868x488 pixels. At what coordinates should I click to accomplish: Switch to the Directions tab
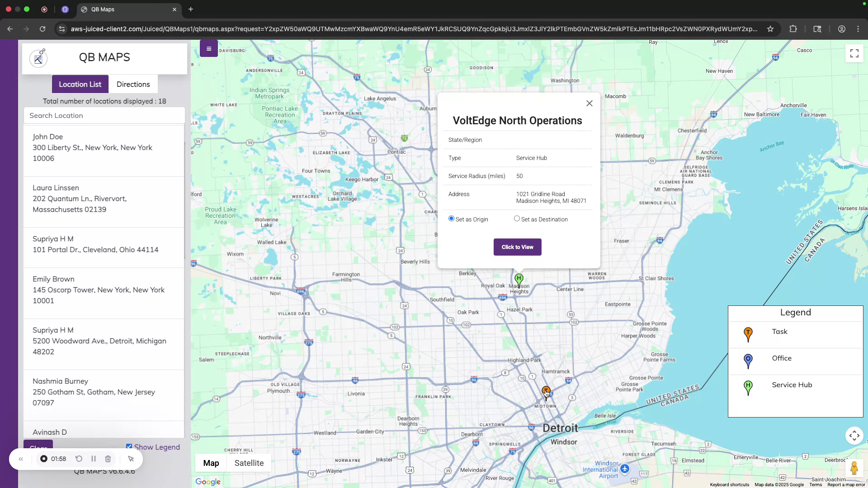133,84
